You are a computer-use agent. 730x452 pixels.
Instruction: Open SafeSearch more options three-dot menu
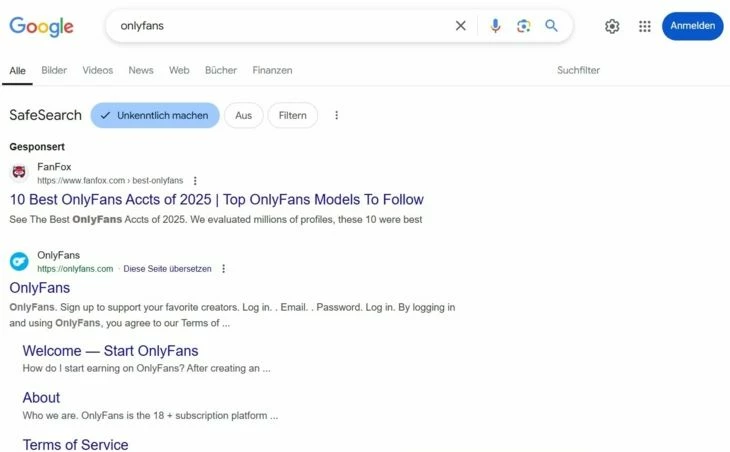click(x=337, y=115)
